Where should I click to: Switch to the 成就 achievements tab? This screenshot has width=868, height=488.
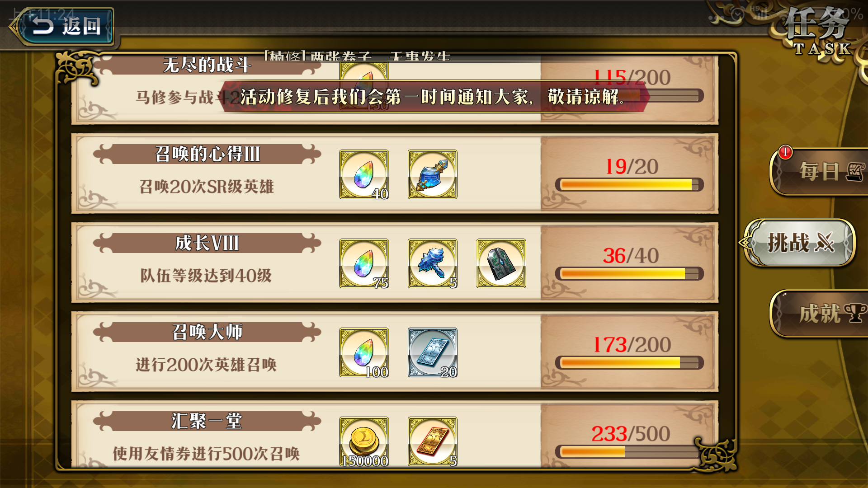[819, 313]
